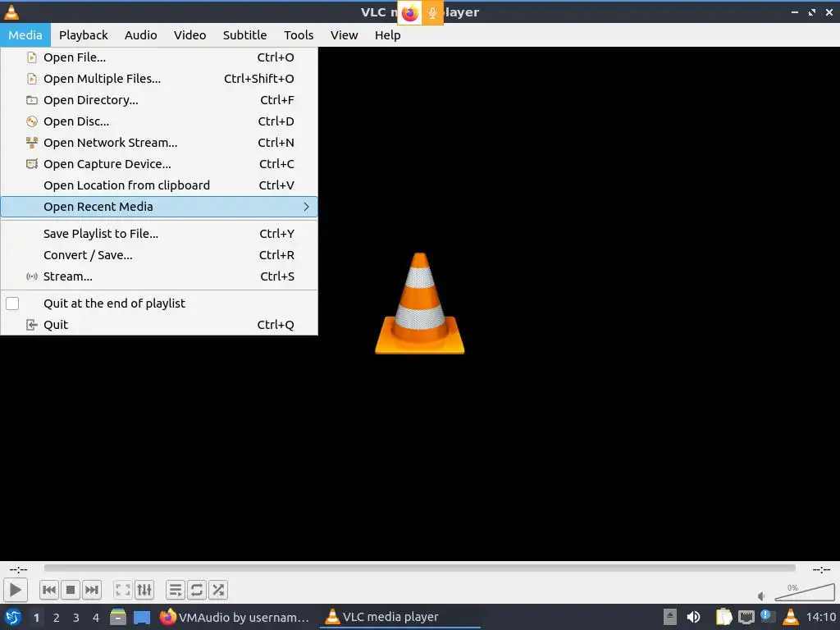This screenshot has height=630, width=840.
Task: Click the Play button
Action: (x=15, y=590)
